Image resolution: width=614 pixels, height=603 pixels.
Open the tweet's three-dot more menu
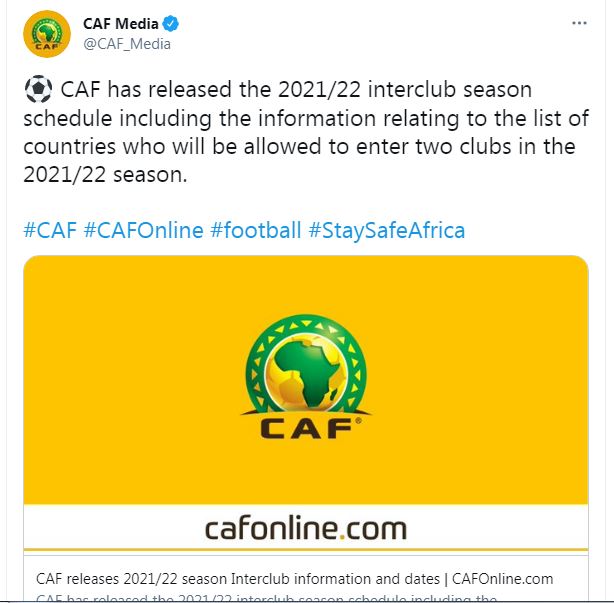[579, 23]
